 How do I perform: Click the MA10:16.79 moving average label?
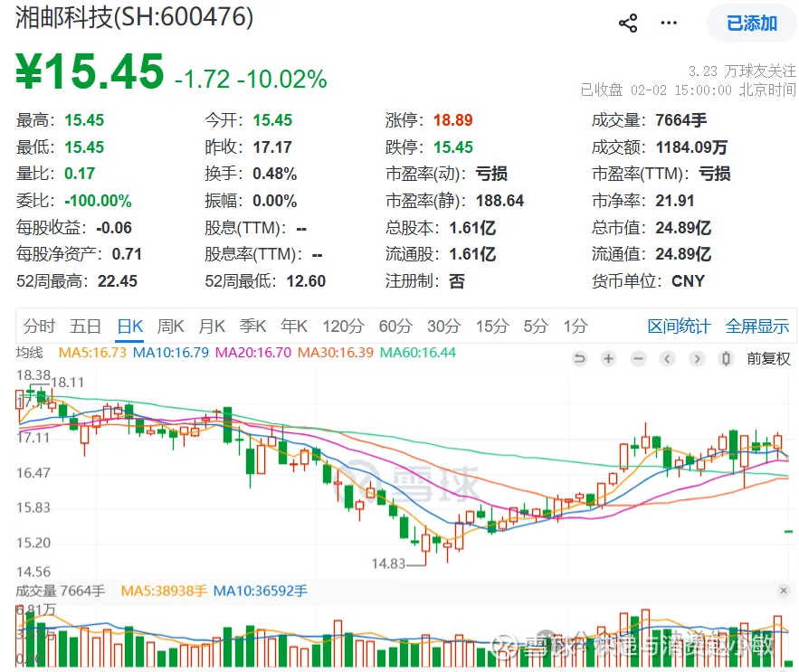click(171, 353)
